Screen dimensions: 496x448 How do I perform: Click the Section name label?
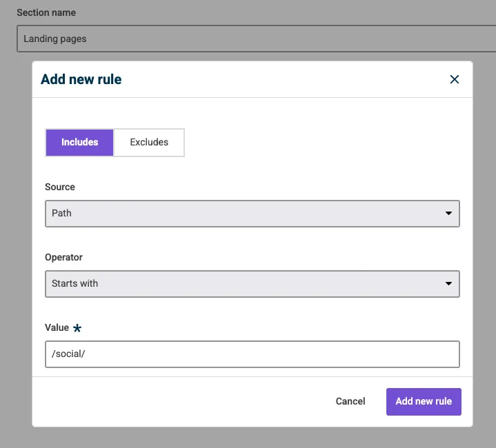(x=46, y=13)
